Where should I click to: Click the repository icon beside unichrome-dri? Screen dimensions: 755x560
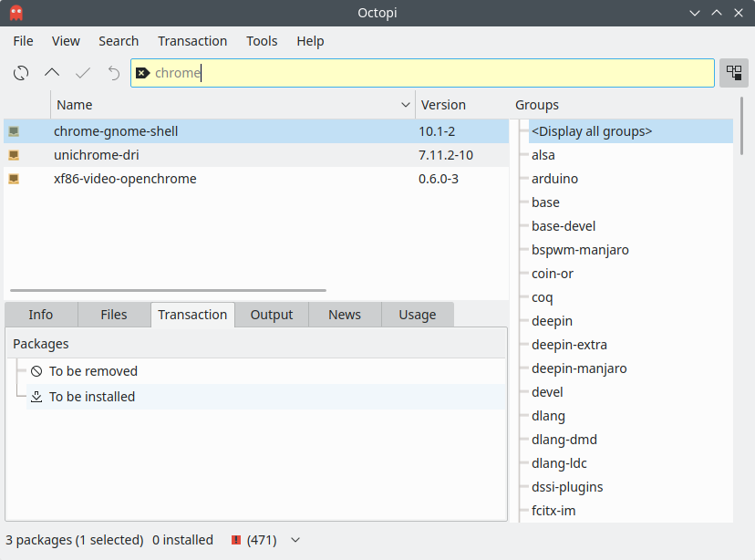(14, 154)
